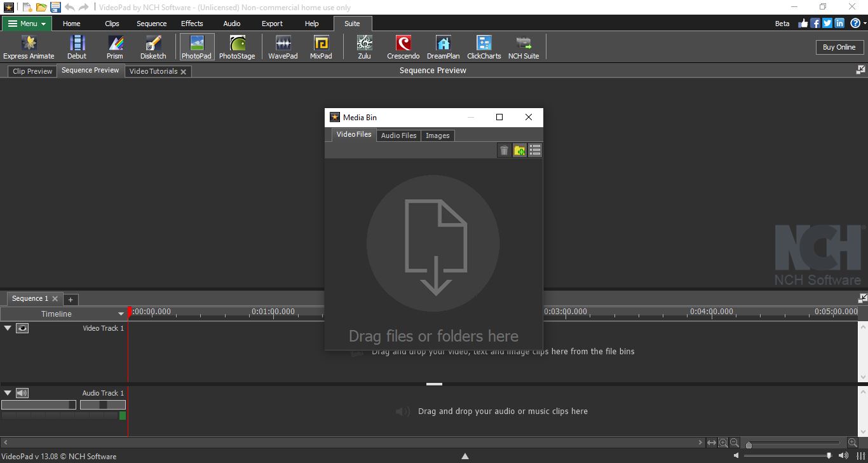
Task: Open the Disketch disc labeler
Action: coord(153,47)
